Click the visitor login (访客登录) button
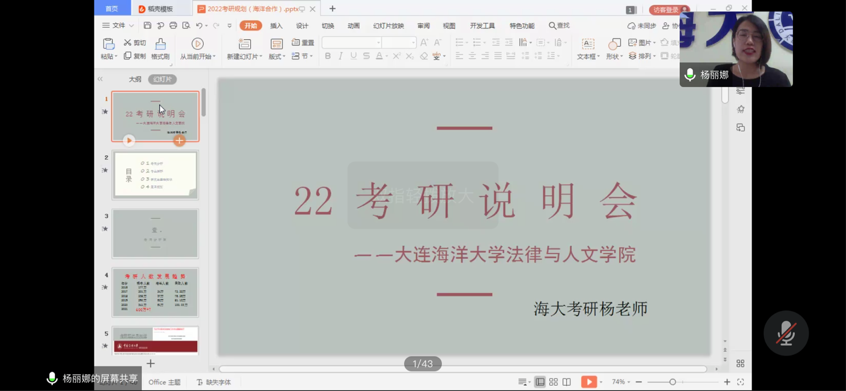The width and height of the screenshot is (846, 391). pyautogui.click(x=669, y=10)
